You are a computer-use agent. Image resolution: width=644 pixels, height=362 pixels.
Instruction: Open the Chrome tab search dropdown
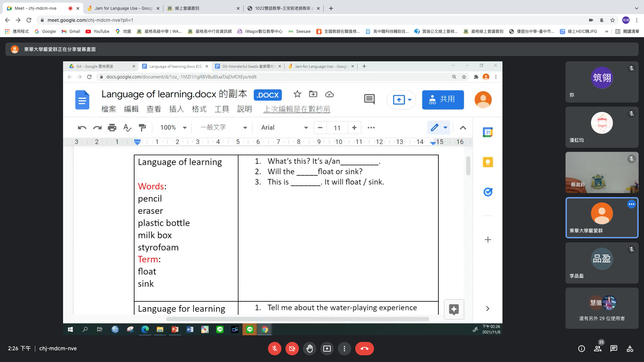tap(636, 8)
